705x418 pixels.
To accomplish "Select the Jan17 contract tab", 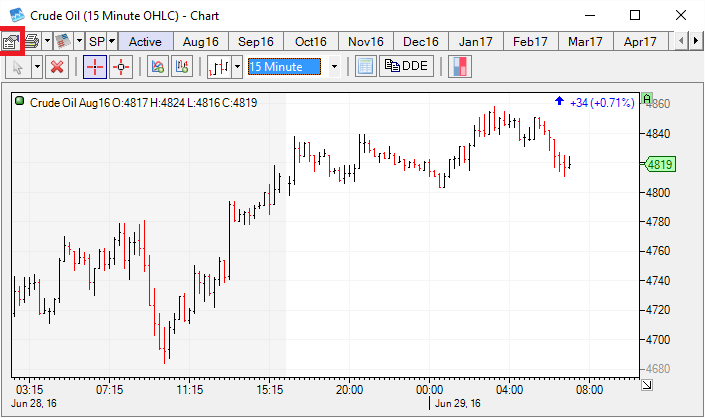I will [475, 41].
